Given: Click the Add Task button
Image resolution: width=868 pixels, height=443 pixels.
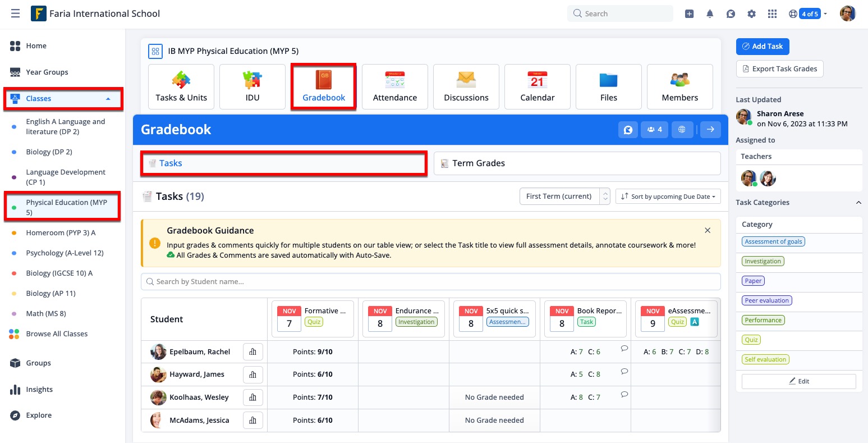Looking at the screenshot, I should [763, 47].
